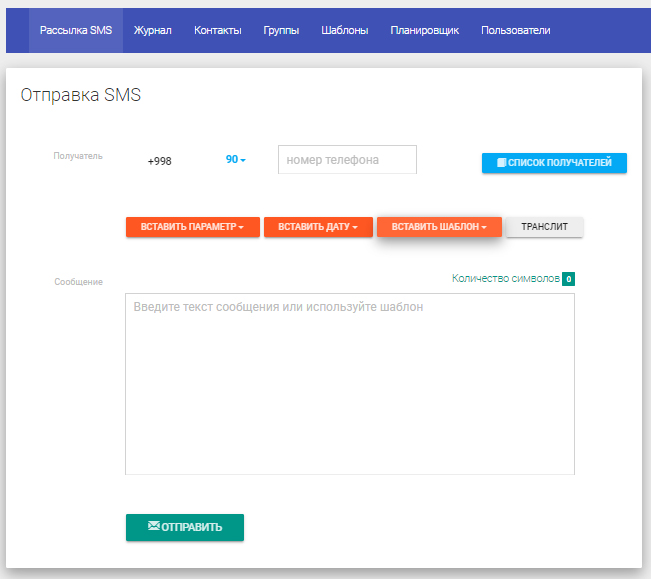Click the Количество символов label
This screenshot has height=579, width=651.
pyautogui.click(x=505, y=279)
